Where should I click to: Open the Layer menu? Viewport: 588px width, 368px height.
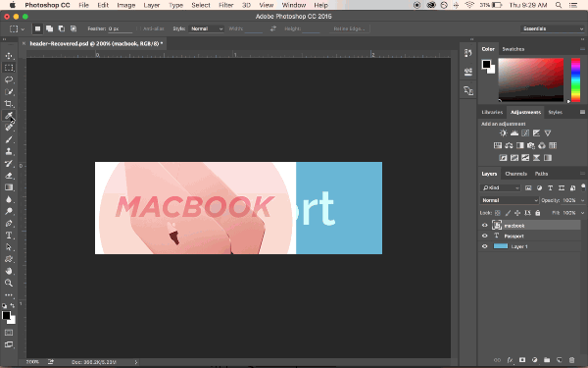pyautogui.click(x=152, y=5)
